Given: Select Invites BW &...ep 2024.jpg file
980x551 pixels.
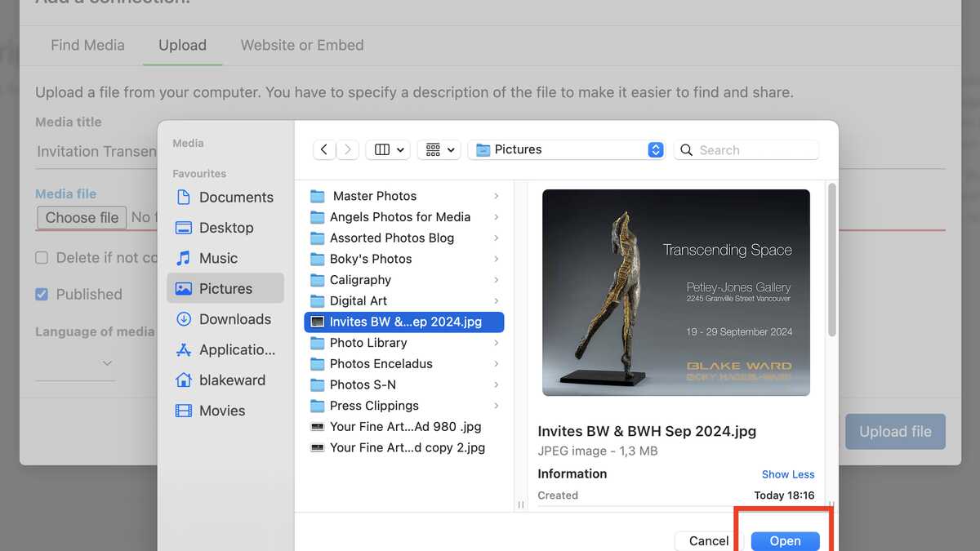Looking at the screenshot, I should coord(404,322).
